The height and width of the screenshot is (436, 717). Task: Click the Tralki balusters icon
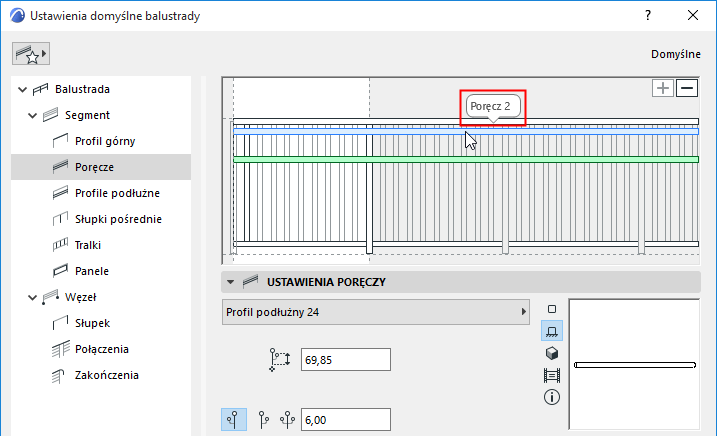click(x=60, y=245)
